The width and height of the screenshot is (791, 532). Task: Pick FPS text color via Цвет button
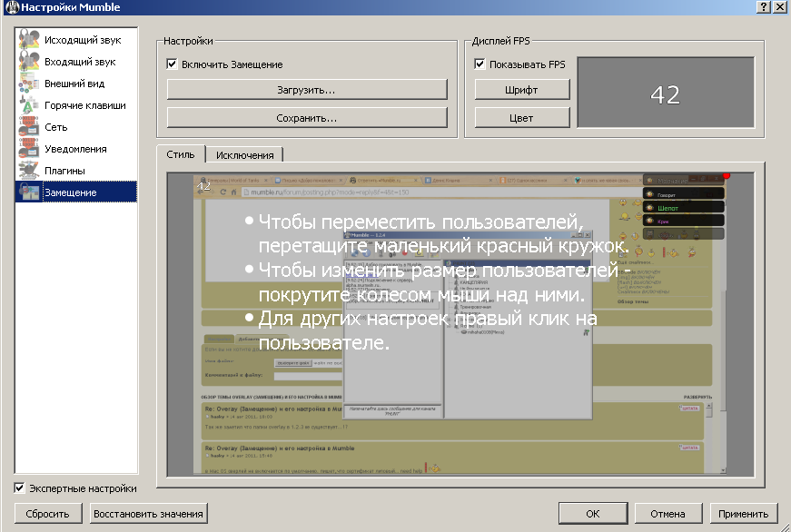click(521, 118)
